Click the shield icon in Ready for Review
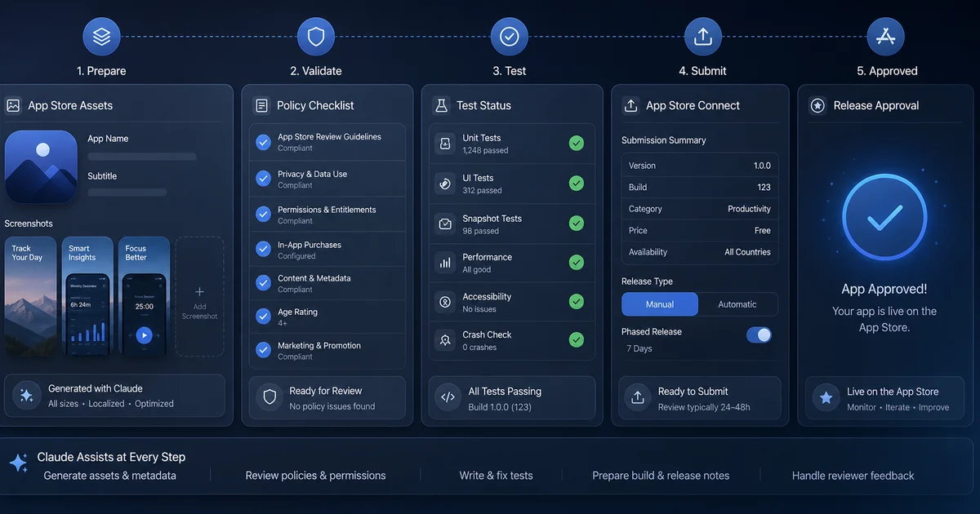Viewport: 980px width, 514px height. (x=269, y=397)
